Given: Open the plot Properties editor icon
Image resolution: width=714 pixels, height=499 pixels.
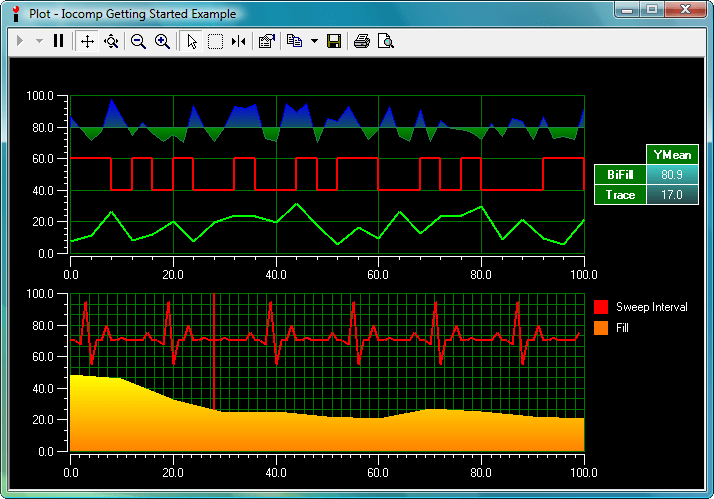Looking at the screenshot, I should (x=267, y=41).
